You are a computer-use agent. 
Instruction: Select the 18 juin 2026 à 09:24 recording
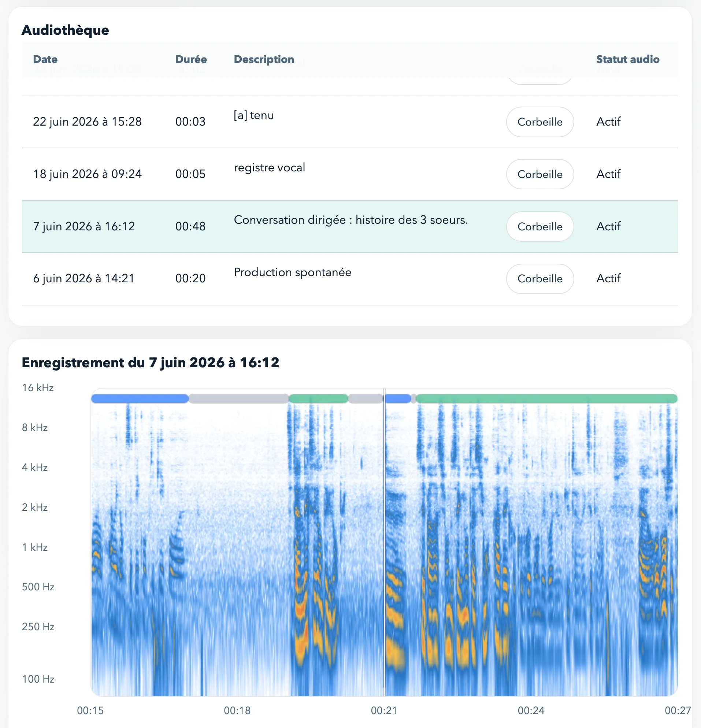pyautogui.click(x=349, y=174)
